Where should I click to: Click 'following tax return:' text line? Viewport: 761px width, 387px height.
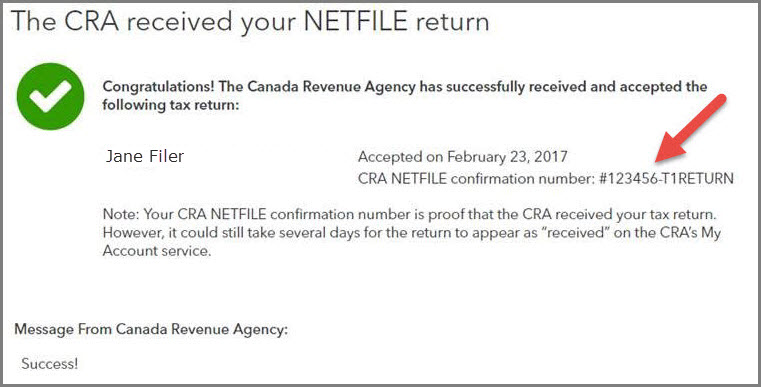tap(171, 105)
